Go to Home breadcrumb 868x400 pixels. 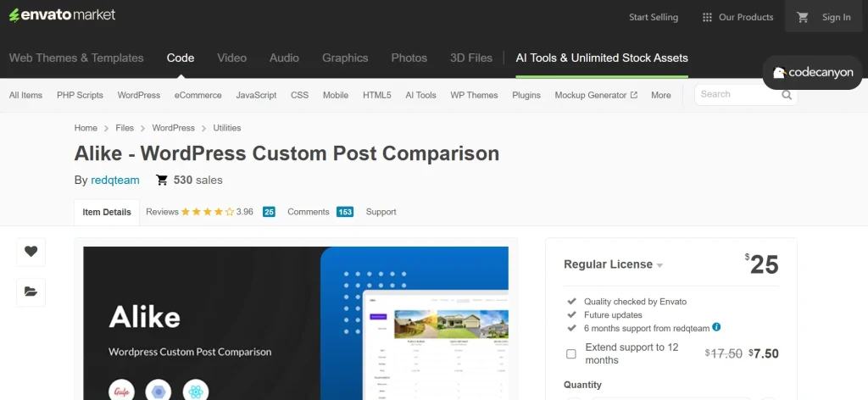tap(86, 128)
